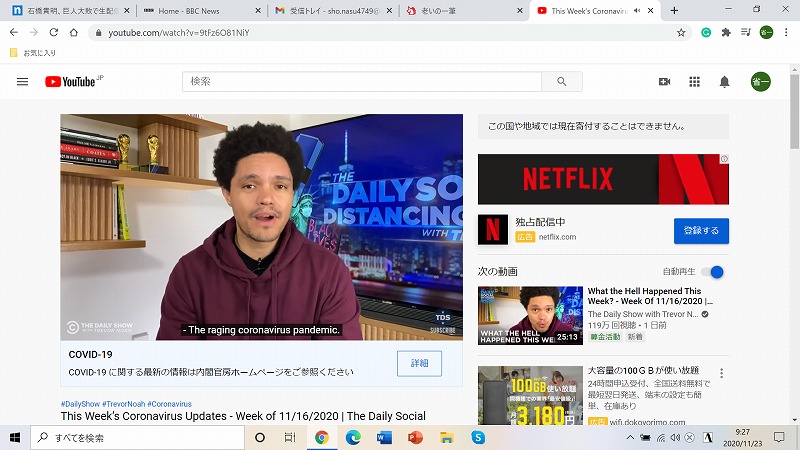Open the #TrevorNoah hashtag link
The image size is (800, 450).
pos(123,404)
